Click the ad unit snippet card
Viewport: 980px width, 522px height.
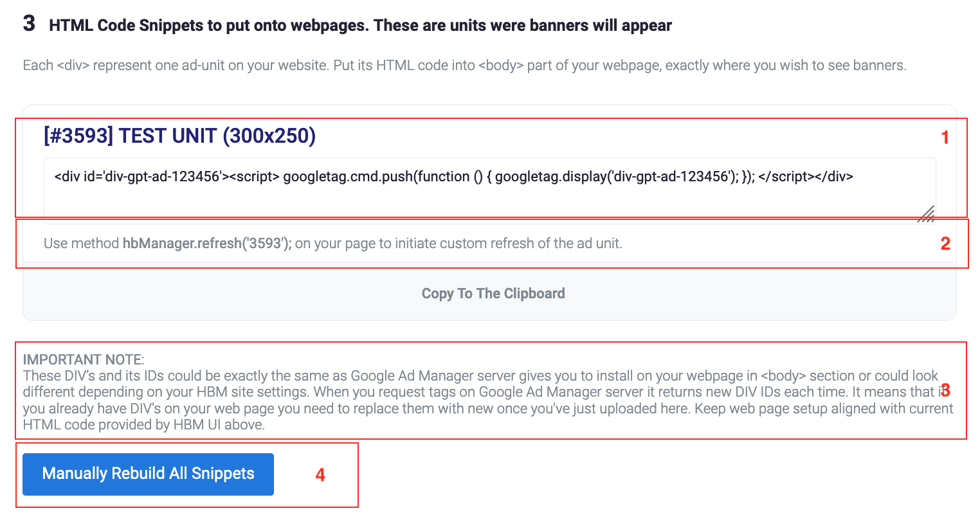coord(489,212)
